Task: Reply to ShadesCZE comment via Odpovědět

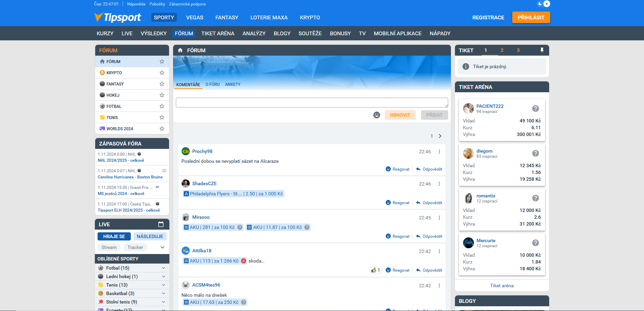Action: (x=429, y=203)
